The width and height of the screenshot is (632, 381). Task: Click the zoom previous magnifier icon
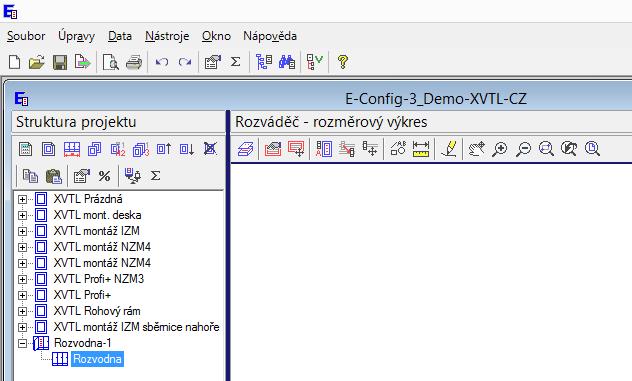569,149
